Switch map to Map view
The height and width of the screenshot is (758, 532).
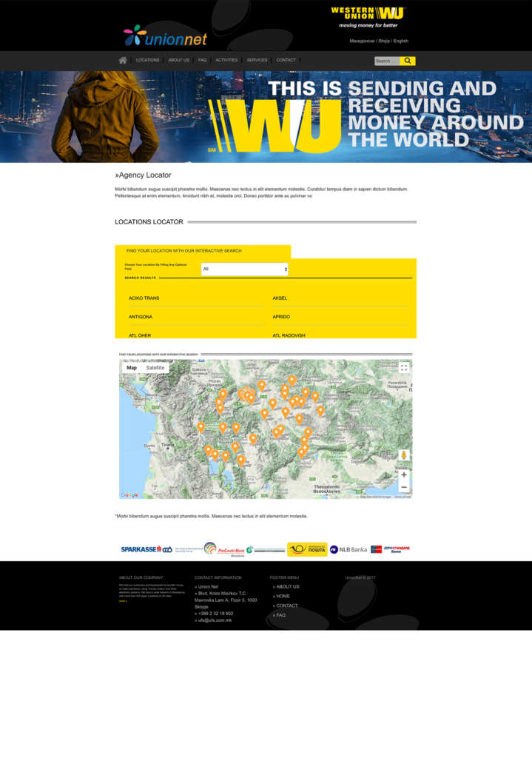coord(132,368)
